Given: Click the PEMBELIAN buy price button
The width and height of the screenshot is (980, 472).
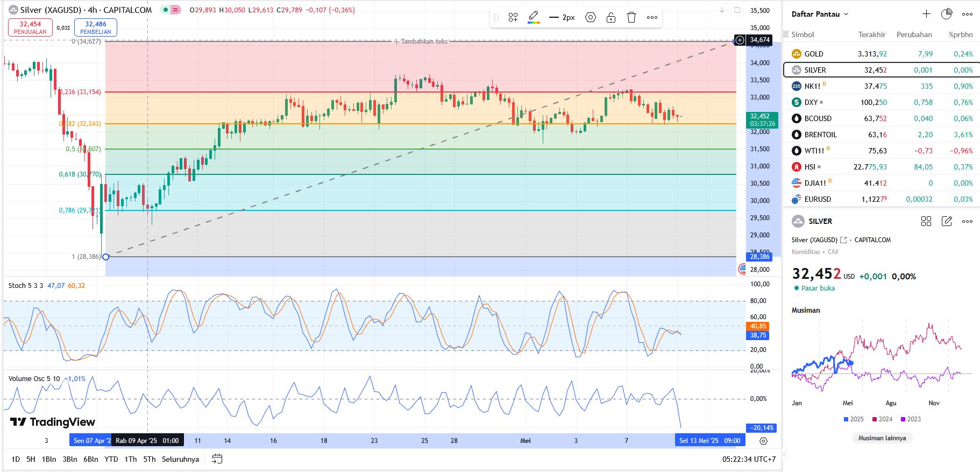Looking at the screenshot, I should 96,27.
